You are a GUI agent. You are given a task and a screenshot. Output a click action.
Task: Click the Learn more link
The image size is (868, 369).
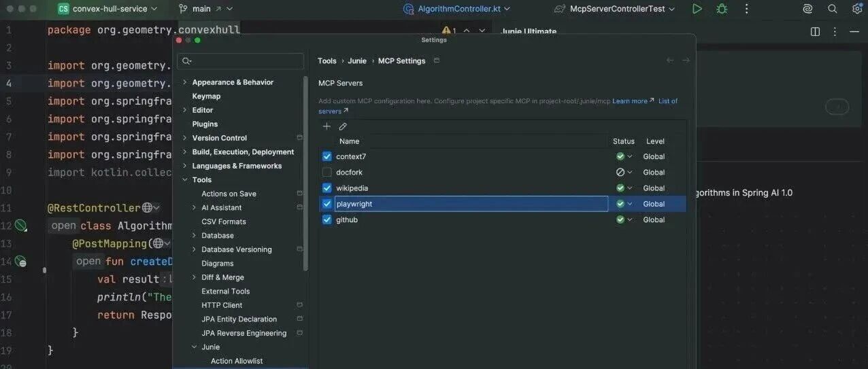click(630, 101)
